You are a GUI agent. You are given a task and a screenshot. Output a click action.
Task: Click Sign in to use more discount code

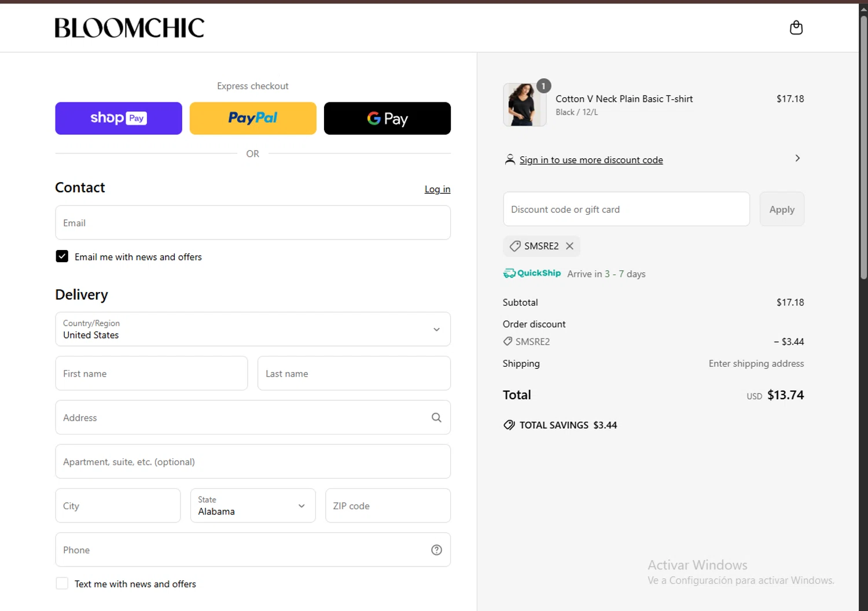click(591, 160)
